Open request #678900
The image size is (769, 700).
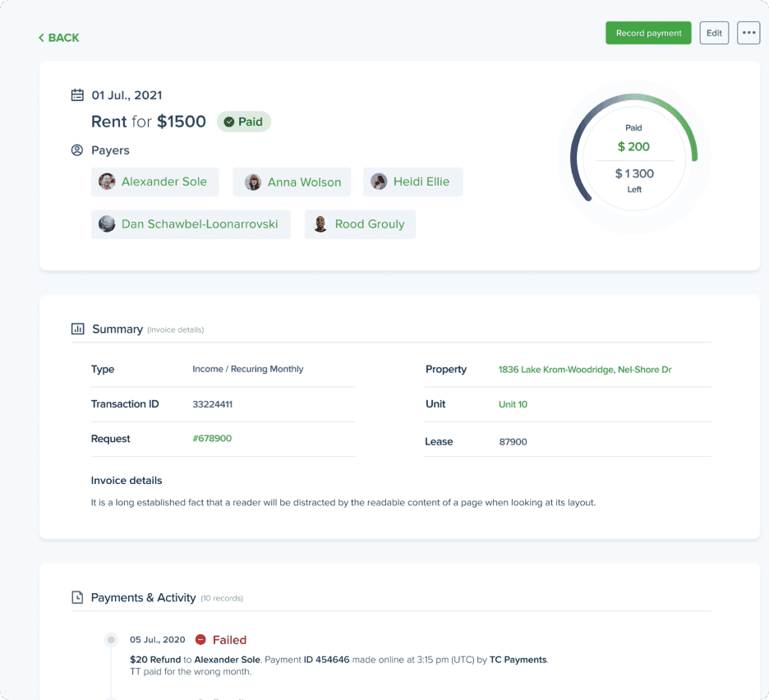(212, 438)
